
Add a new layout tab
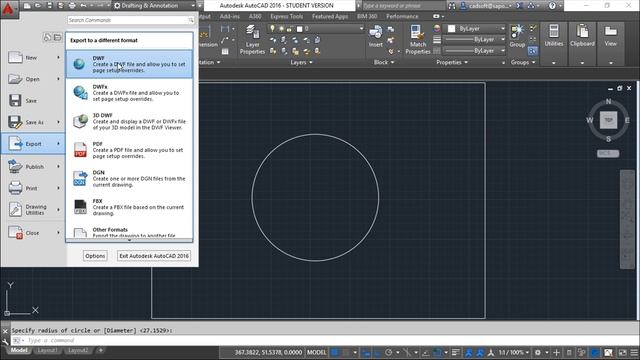[100, 350]
